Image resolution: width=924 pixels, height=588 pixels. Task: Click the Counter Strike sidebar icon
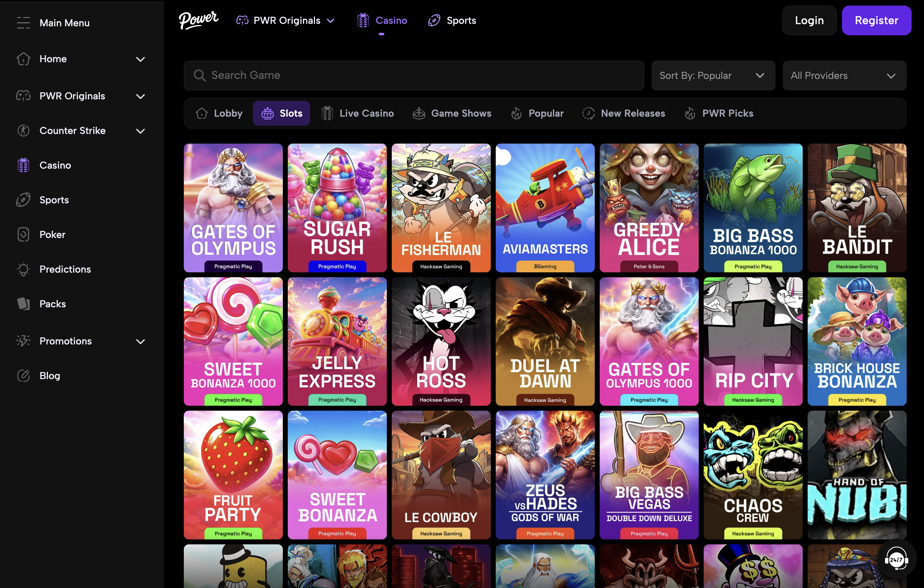(24, 131)
